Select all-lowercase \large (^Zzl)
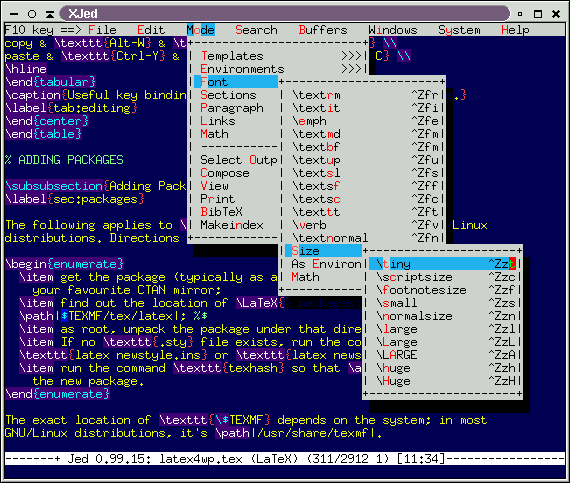Screen dimensions: 570x483 [x=442, y=329]
